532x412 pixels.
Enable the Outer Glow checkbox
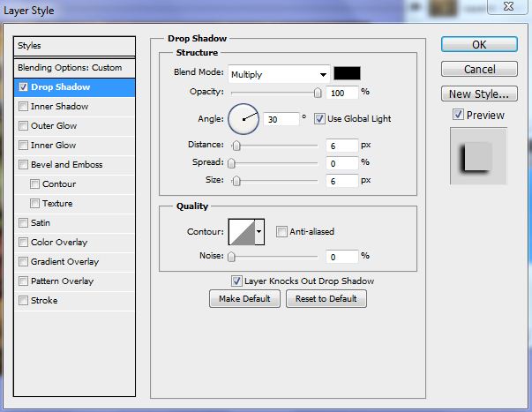tap(23, 126)
